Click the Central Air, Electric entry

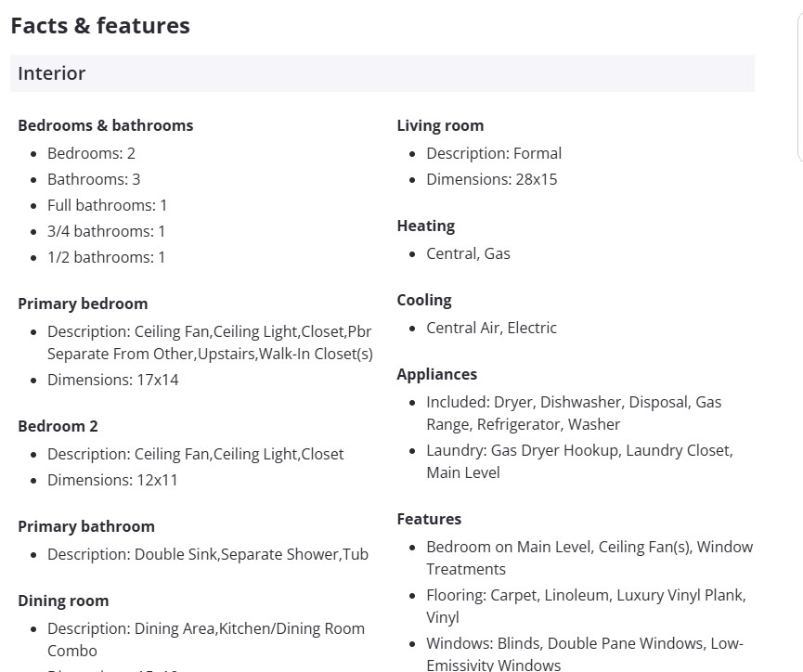pyautogui.click(x=491, y=328)
